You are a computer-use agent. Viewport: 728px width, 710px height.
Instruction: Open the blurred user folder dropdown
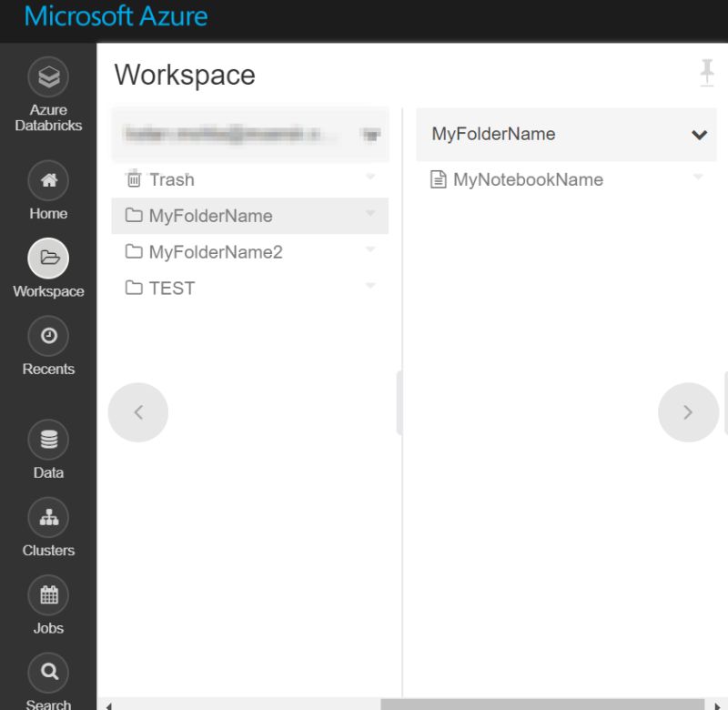click(371, 135)
